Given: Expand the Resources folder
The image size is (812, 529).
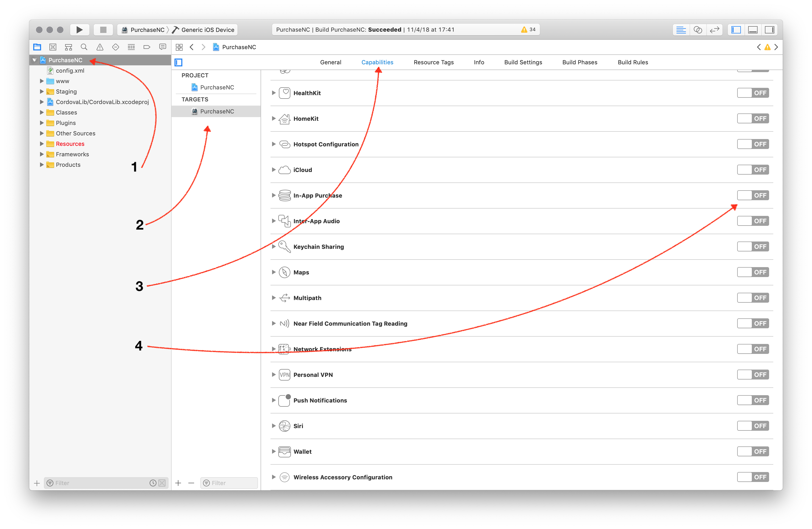Looking at the screenshot, I should tap(42, 143).
